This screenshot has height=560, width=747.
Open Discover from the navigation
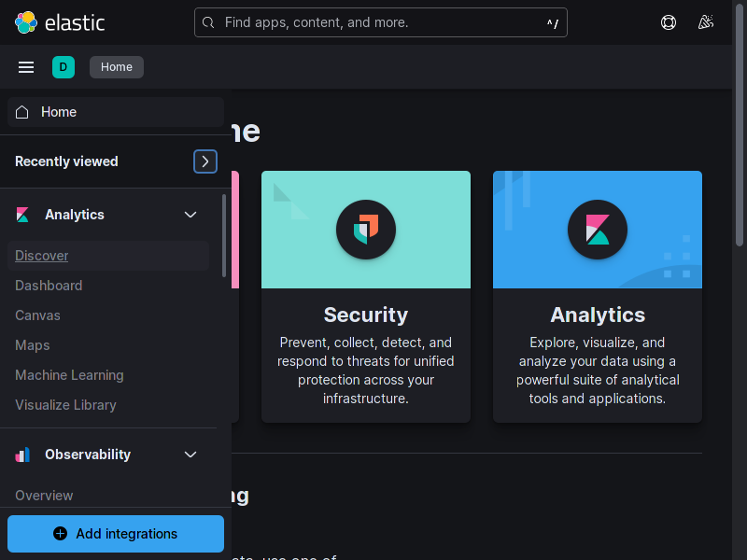(x=42, y=255)
